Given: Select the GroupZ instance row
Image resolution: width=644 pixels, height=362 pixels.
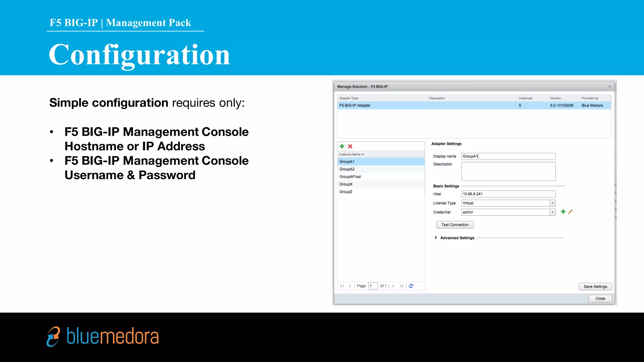Looking at the screenshot, I should click(346, 192).
